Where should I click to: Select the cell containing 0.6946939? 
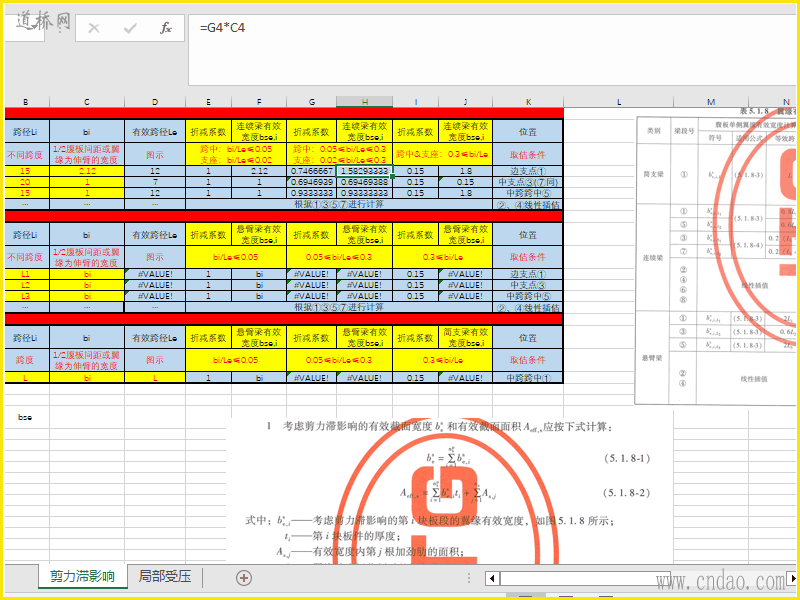[312, 182]
